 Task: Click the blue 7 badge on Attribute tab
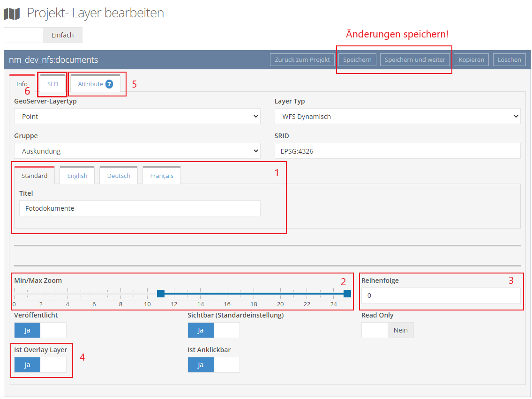coord(109,84)
